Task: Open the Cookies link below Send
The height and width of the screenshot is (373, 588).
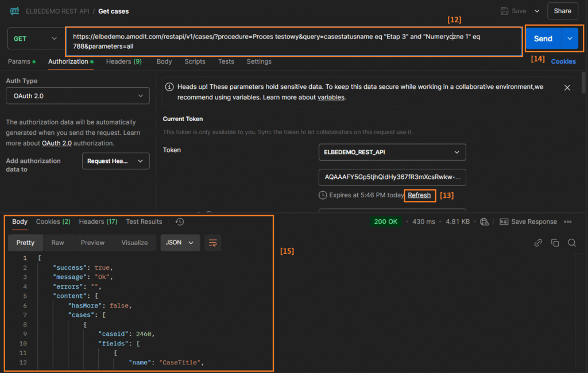Action: click(x=563, y=61)
